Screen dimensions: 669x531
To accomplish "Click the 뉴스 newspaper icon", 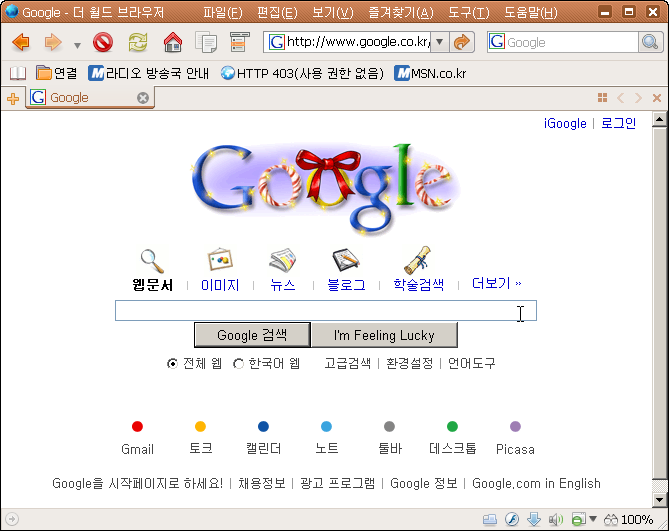I will tap(282, 260).
